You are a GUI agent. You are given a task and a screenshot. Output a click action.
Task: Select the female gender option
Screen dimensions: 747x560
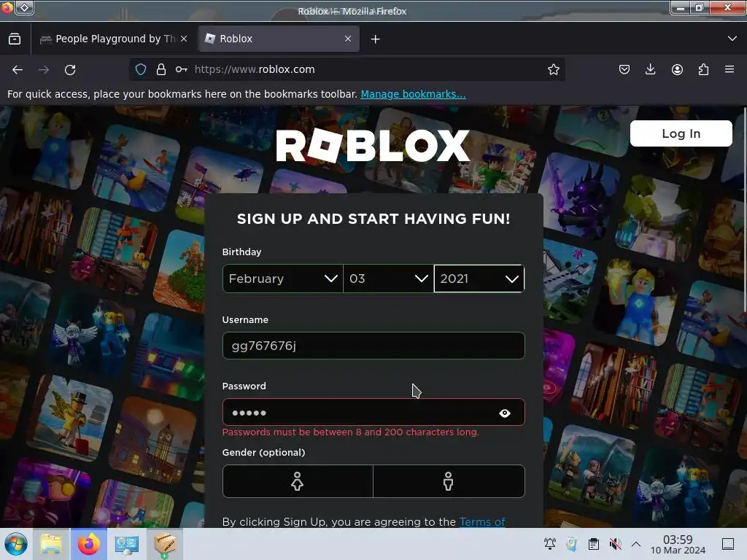point(298,481)
